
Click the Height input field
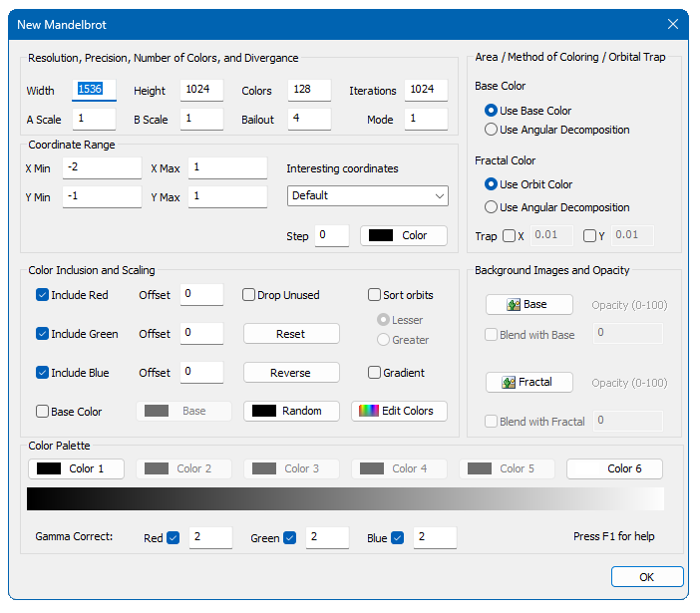[201, 90]
